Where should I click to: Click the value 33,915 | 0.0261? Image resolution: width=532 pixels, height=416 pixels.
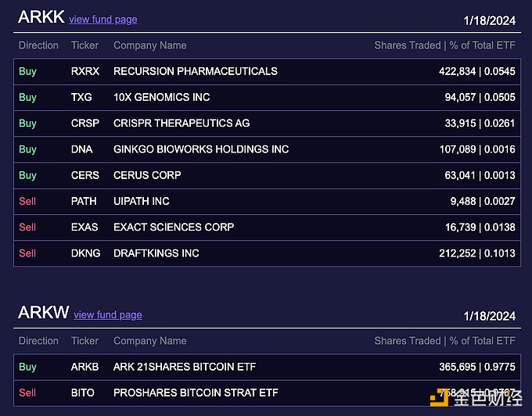pos(480,123)
